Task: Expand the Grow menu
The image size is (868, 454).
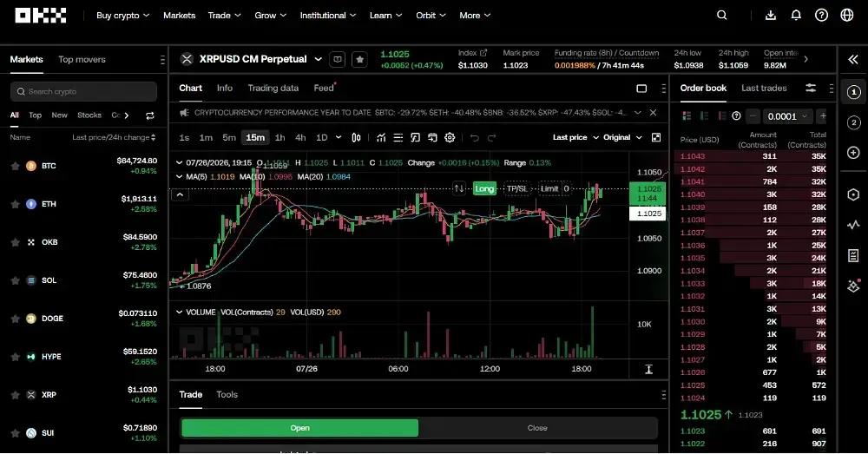Action: click(x=270, y=16)
